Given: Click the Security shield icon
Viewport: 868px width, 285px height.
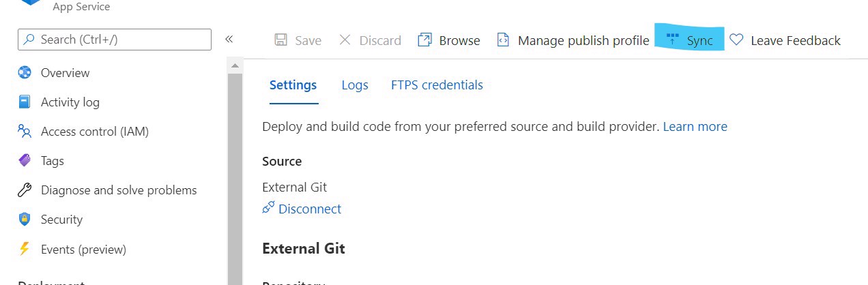Looking at the screenshot, I should pyautogui.click(x=25, y=220).
